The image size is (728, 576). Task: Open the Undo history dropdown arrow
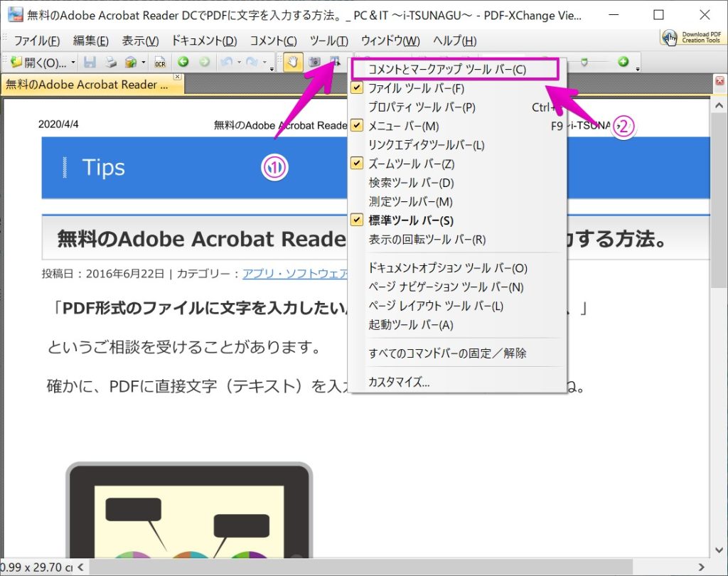point(239,63)
